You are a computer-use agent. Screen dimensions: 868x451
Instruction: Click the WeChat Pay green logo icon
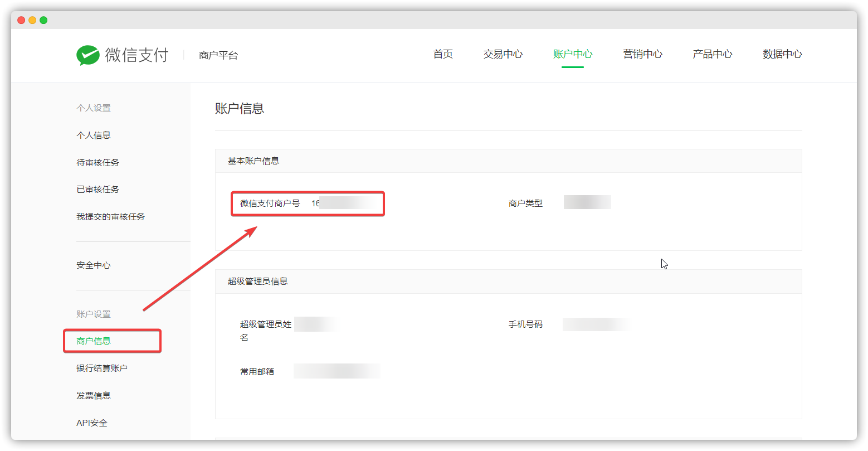(88, 55)
